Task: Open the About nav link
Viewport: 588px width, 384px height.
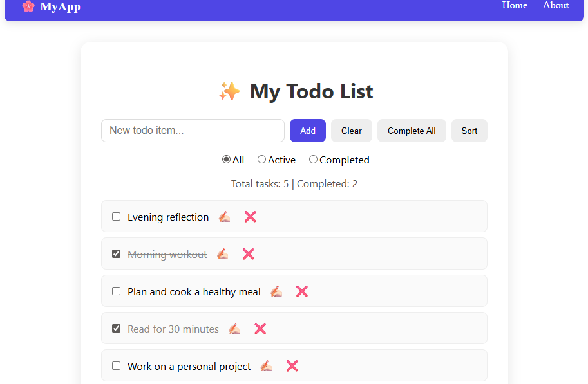Action: click(x=556, y=5)
